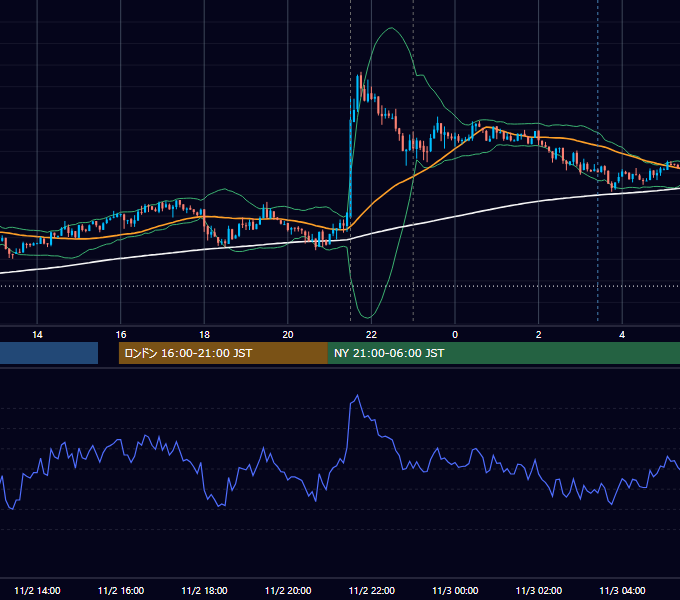
Task: Click the 0 hour axis label
Action: 455,335
